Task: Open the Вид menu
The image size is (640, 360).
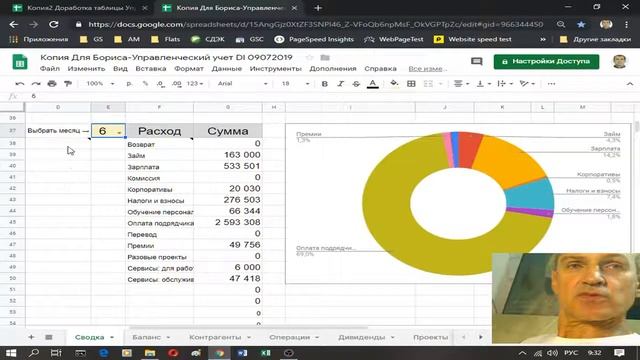Action: pos(120,69)
